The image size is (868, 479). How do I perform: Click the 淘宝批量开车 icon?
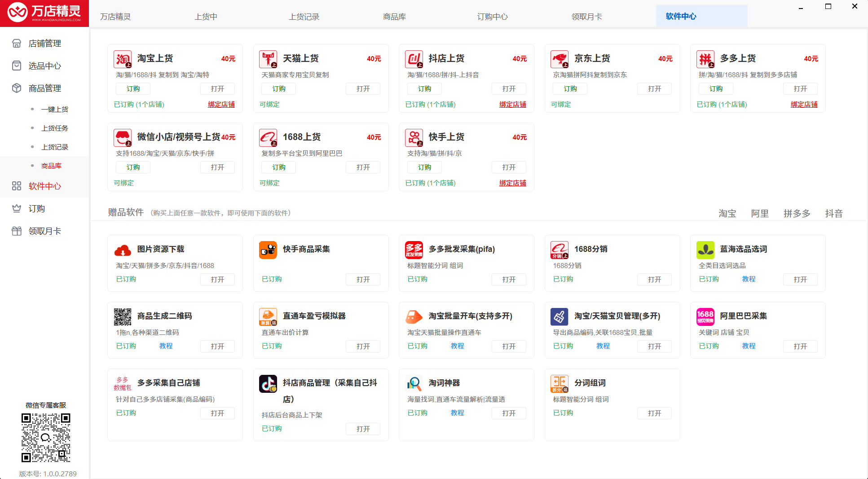[x=414, y=317]
